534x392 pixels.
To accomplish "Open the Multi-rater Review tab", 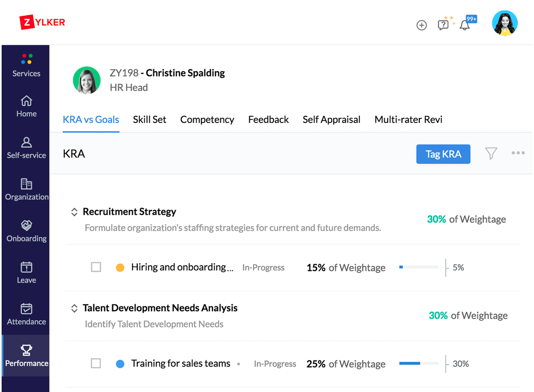I will tap(409, 119).
